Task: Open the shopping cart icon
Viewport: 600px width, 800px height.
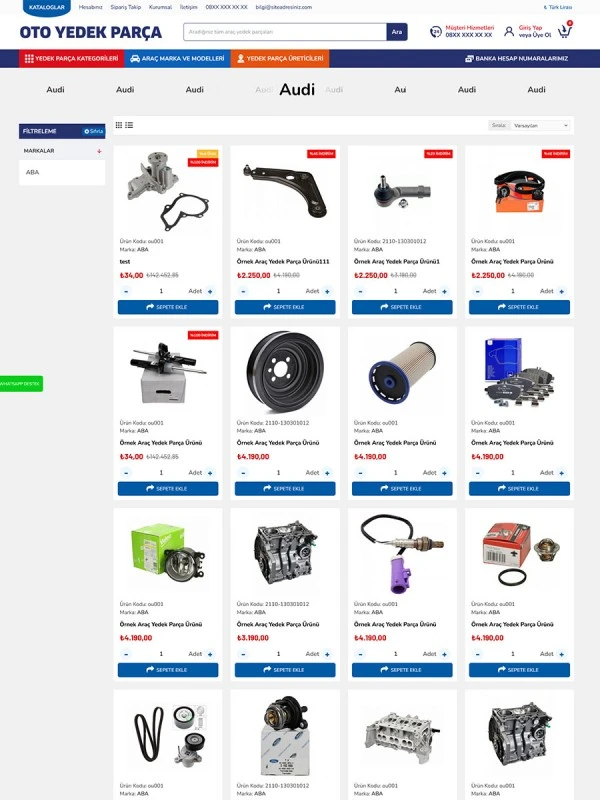Action: point(564,32)
